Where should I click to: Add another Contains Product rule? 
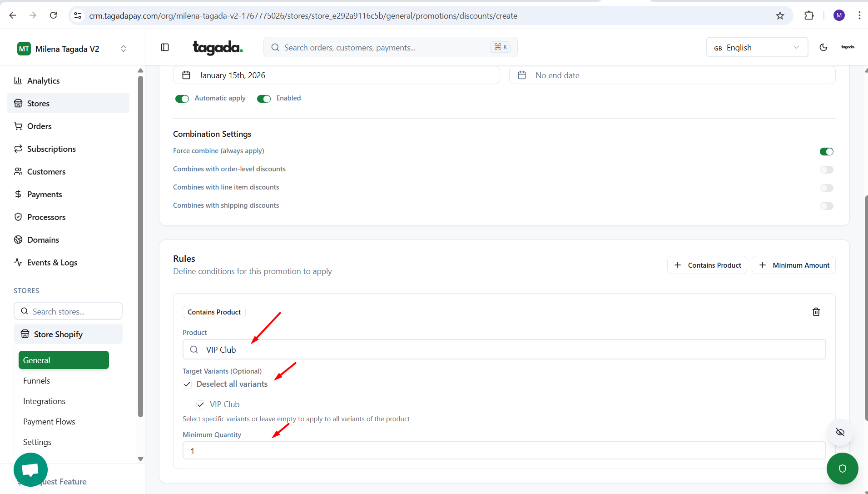707,265
